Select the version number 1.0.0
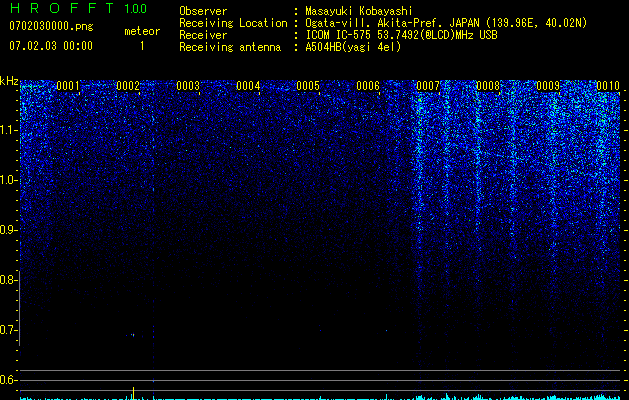 pyautogui.click(x=136, y=8)
